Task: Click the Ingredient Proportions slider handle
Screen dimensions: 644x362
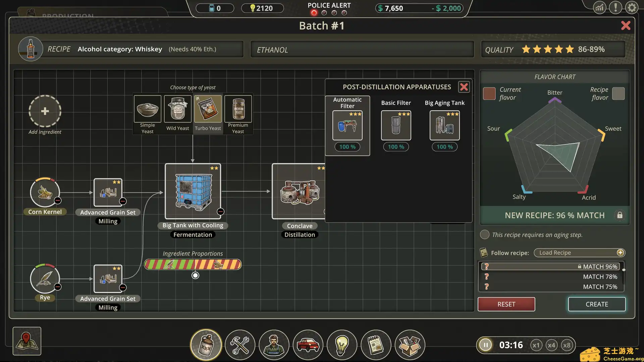Action: tap(195, 276)
